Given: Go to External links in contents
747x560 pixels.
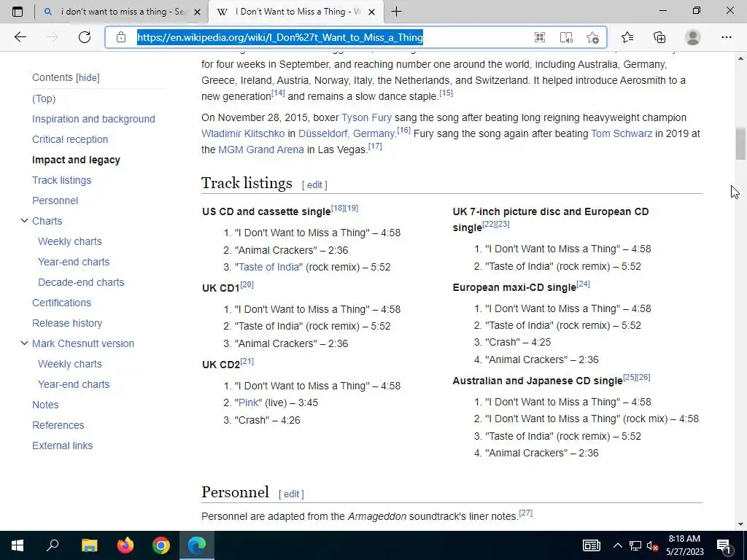Looking at the screenshot, I should click(x=63, y=446).
